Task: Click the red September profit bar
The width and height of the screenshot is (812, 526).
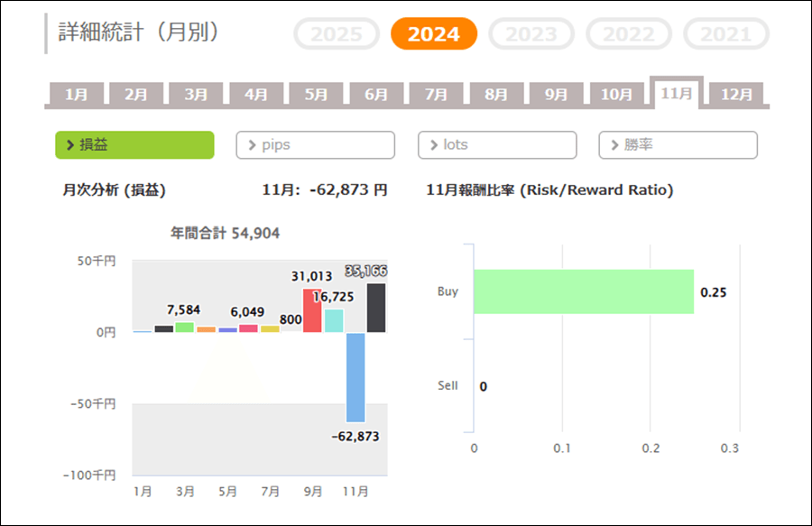Action: click(x=312, y=310)
